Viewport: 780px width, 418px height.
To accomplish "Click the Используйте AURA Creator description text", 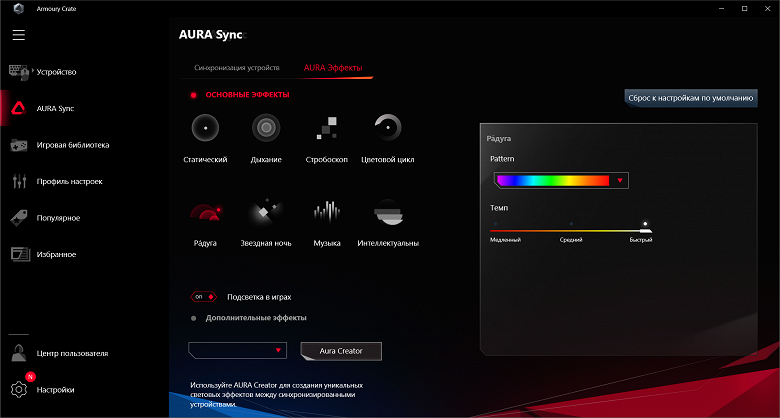I will pos(277,395).
